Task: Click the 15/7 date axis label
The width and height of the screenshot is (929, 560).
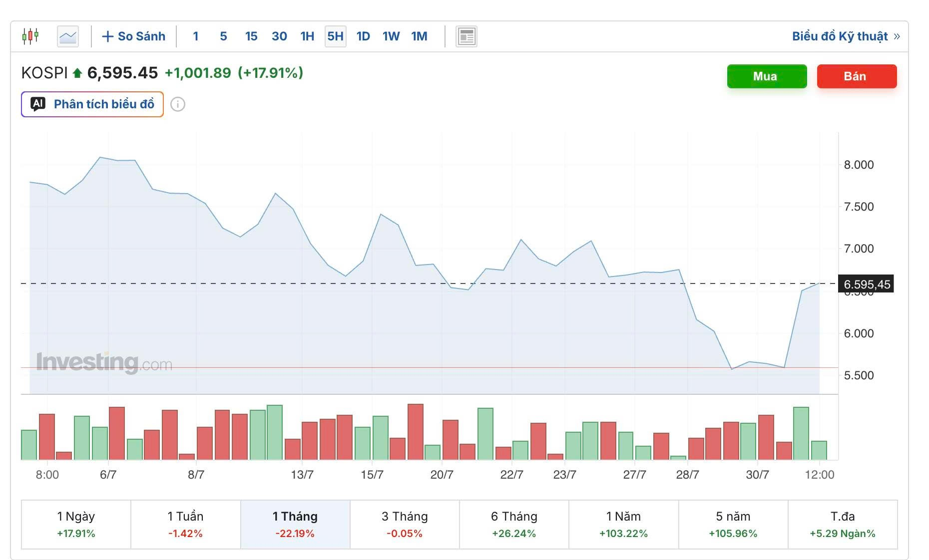Action: [372, 475]
